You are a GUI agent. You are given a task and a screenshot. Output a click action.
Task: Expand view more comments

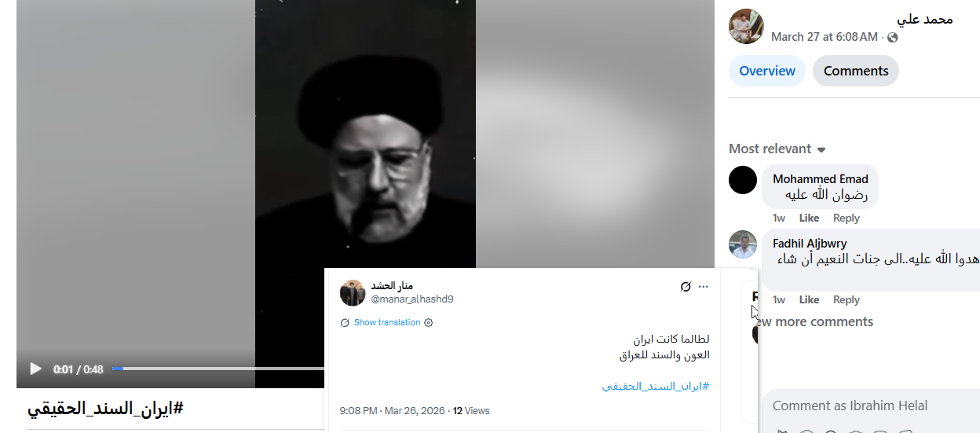click(x=813, y=321)
